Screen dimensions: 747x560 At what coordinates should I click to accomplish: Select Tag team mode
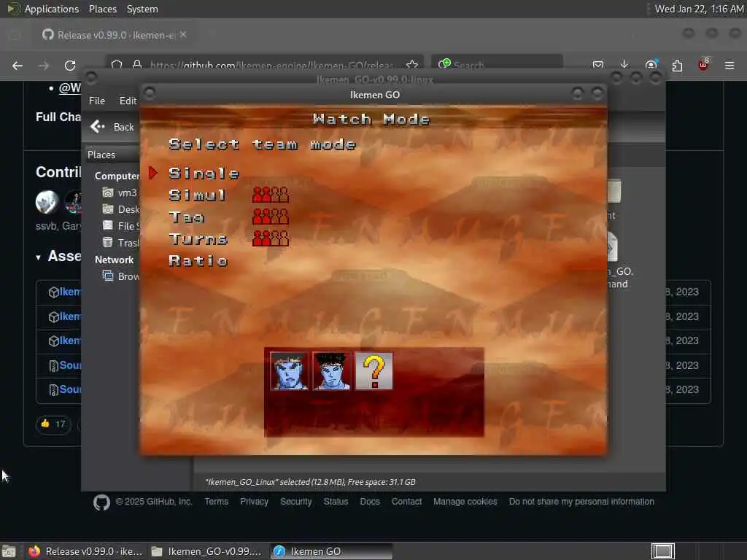(186, 217)
